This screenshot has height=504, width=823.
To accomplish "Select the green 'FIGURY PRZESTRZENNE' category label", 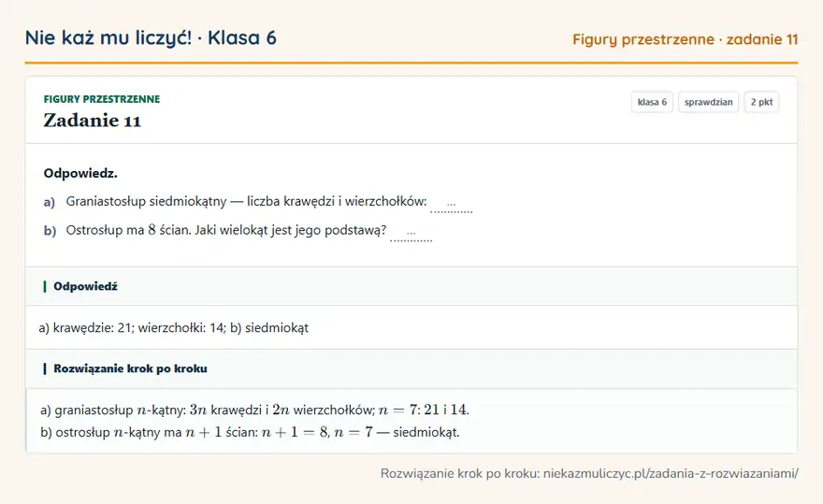I will pyautogui.click(x=102, y=99).
